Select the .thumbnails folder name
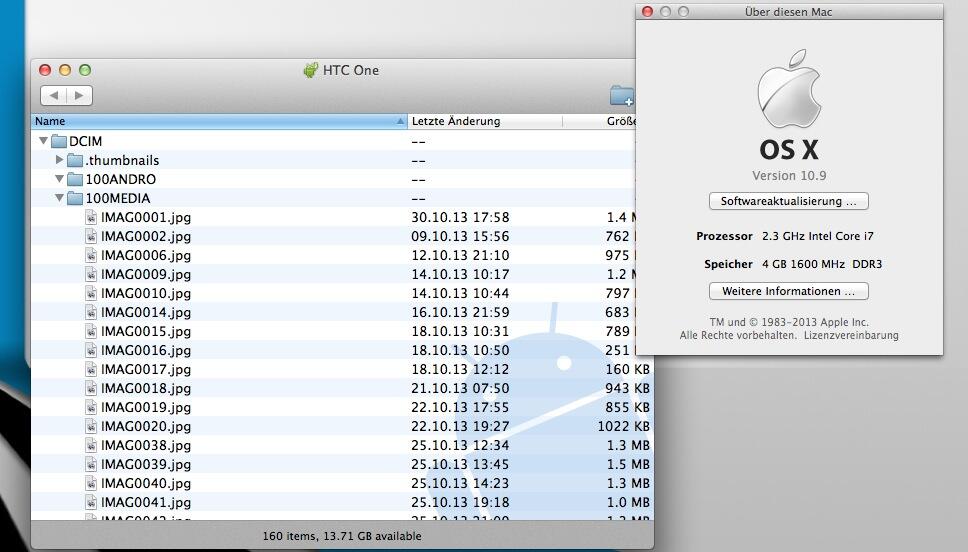This screenshot has height=552, width=968. pos(122,161)
